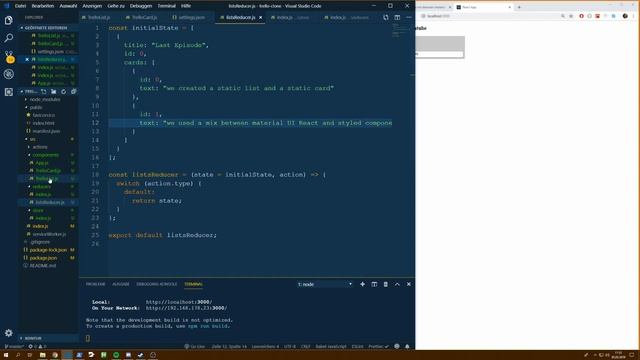This screenshot has width=640, height=360.
Task: Switch to the Debugging-Konsole panel tab
Action: (157, 284)
